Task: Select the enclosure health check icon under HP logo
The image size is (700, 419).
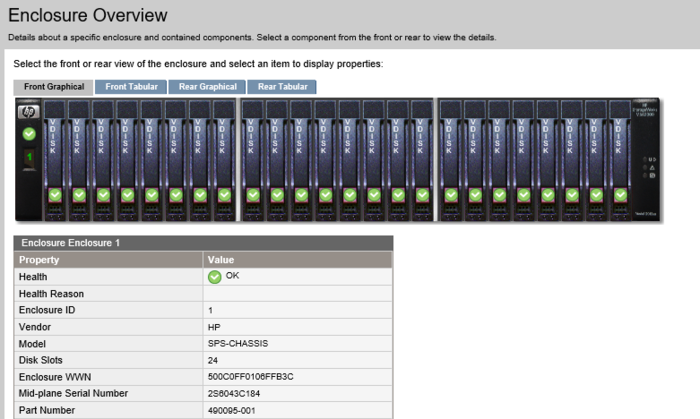Action: [x=29, y=134]
